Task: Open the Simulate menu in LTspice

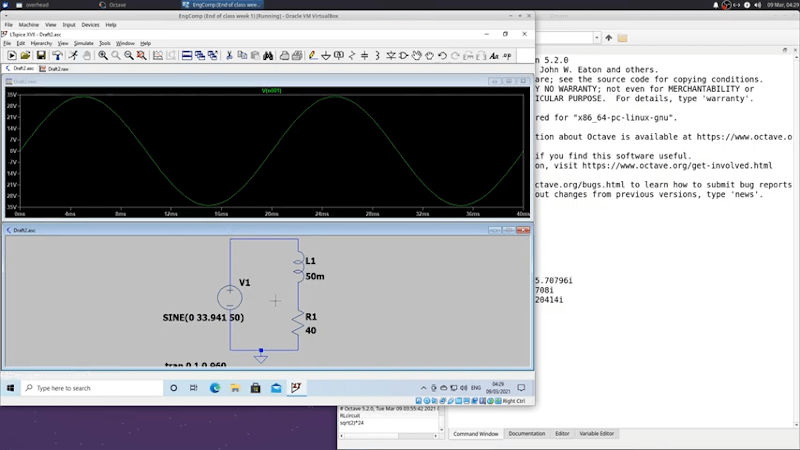Action: pos(83,43)
